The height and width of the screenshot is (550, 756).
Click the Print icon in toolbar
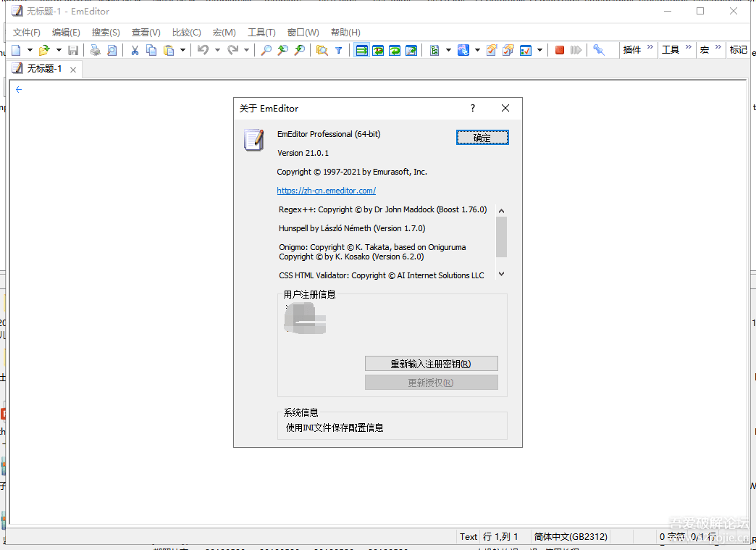point(96,50)
